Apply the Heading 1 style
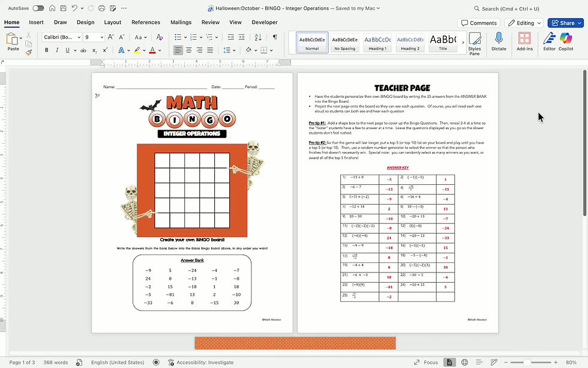The width and height of the screenshot is (588, 368). pyautogui.click(x=377, y=43)
